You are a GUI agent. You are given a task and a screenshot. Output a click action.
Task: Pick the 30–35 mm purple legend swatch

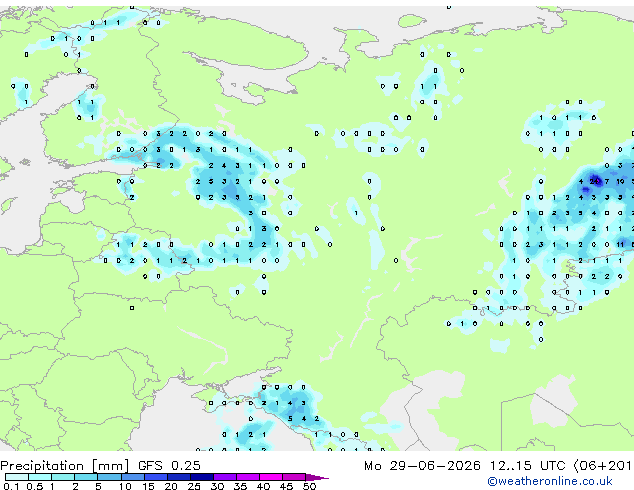tap(225, 477)
